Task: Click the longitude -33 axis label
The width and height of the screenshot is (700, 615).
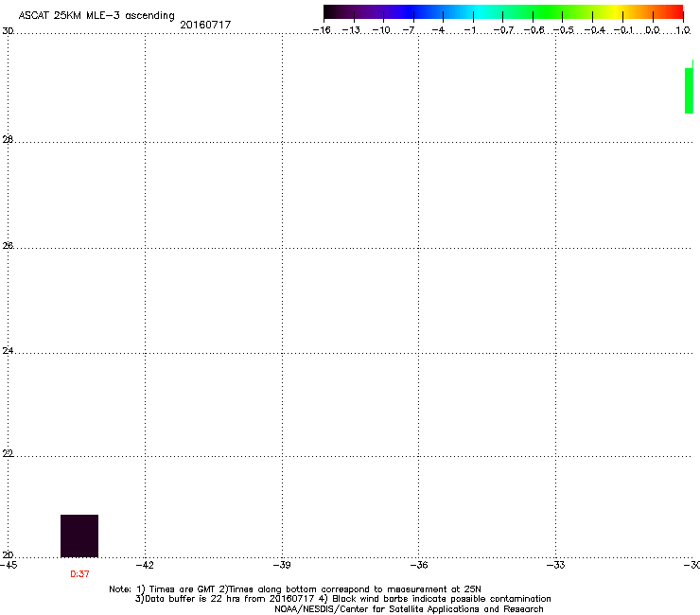Action: 555,565
